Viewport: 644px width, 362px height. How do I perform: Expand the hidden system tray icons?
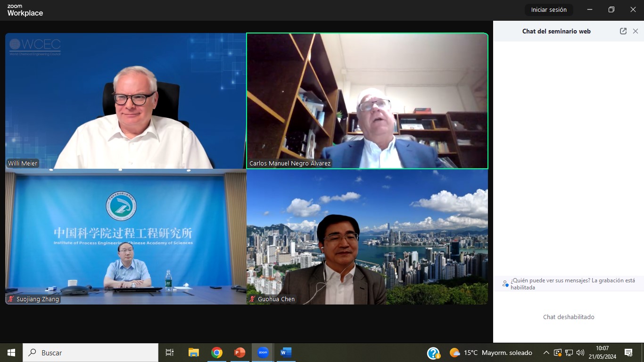(x=546, y=353)
